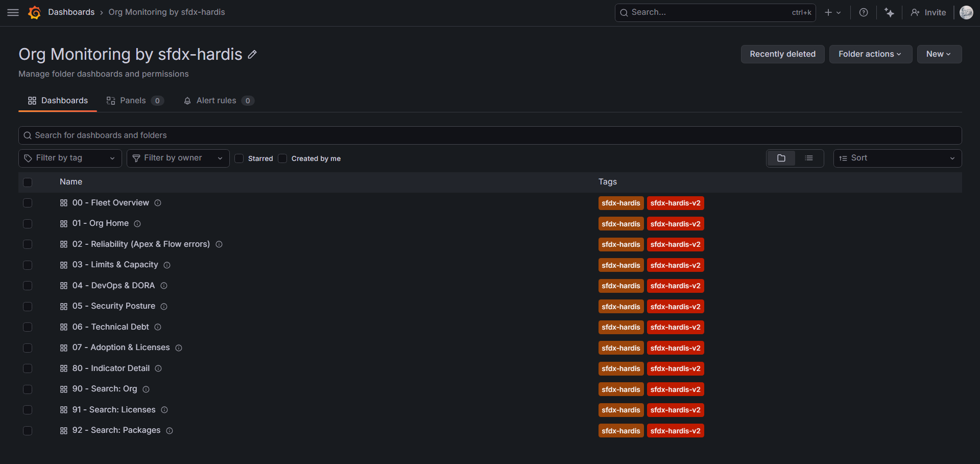Switch to the Dashboards tab
980x464 pixels.
[58, 101]
